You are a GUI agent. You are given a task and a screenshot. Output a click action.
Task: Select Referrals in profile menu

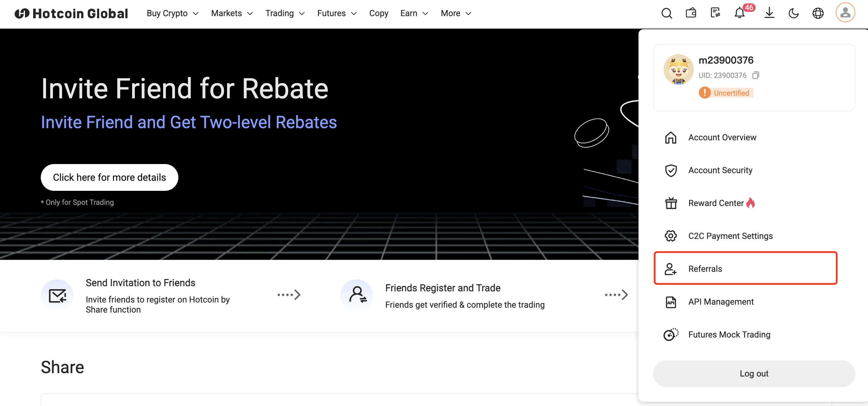click(745, 268)
